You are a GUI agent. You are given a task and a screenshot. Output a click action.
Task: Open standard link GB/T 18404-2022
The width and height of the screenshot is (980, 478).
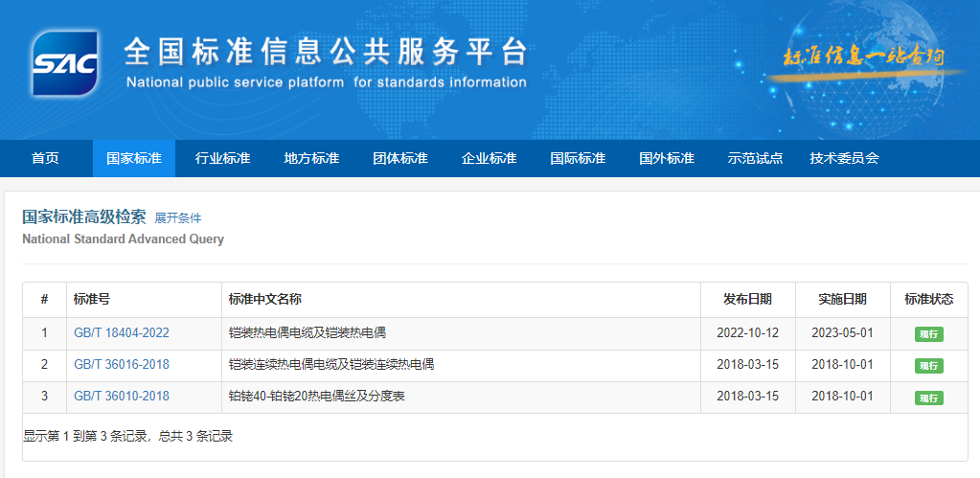pyautogui.click(x=121, y=333)
